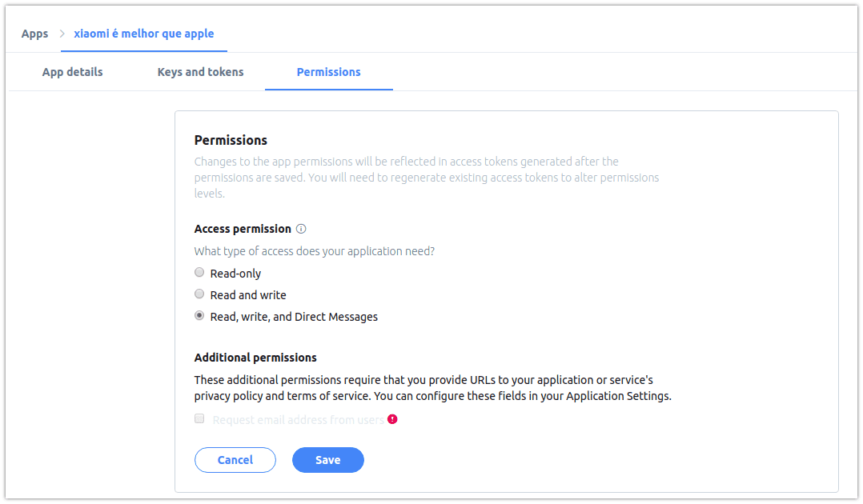Click the 'Request email address from users' label

[x=298, y=420]
